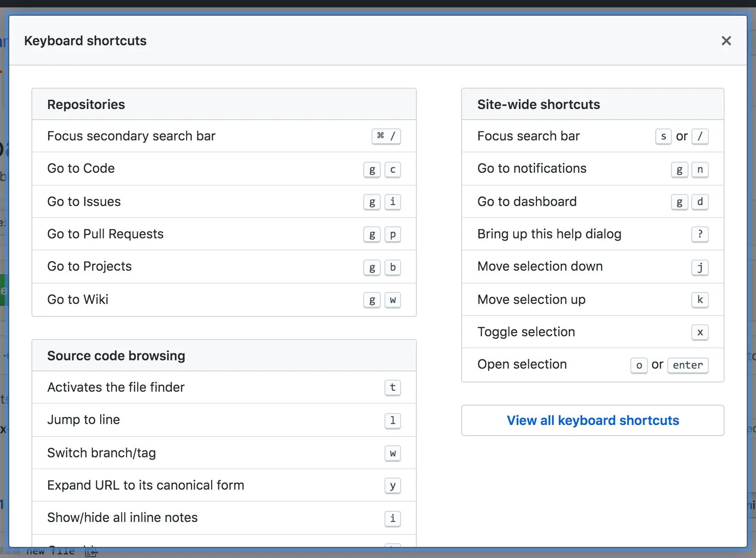Click the 'p' key in Go to Pull Requests row
The width and height of the screenshot is (756, 558).
point(392,235)
